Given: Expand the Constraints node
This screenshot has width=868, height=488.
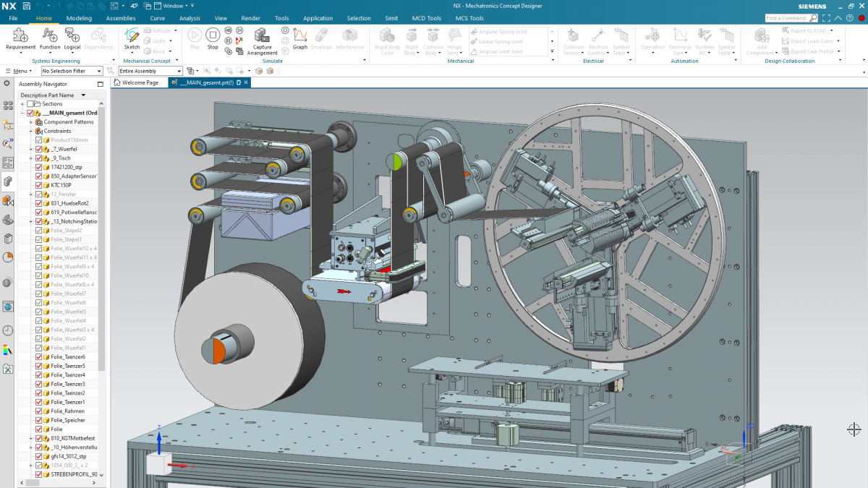Looking at the screenshot, I should pos(31,131).
